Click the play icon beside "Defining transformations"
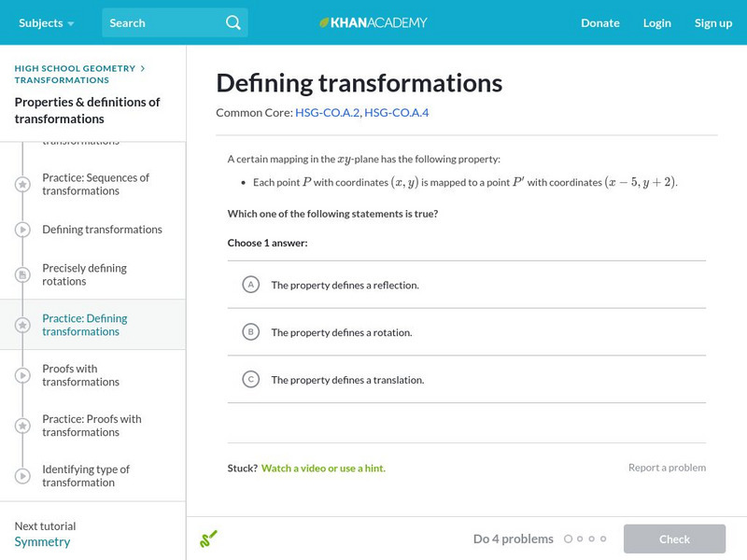Viewport: 747px width, 560px height. click(x=21, y=229)
